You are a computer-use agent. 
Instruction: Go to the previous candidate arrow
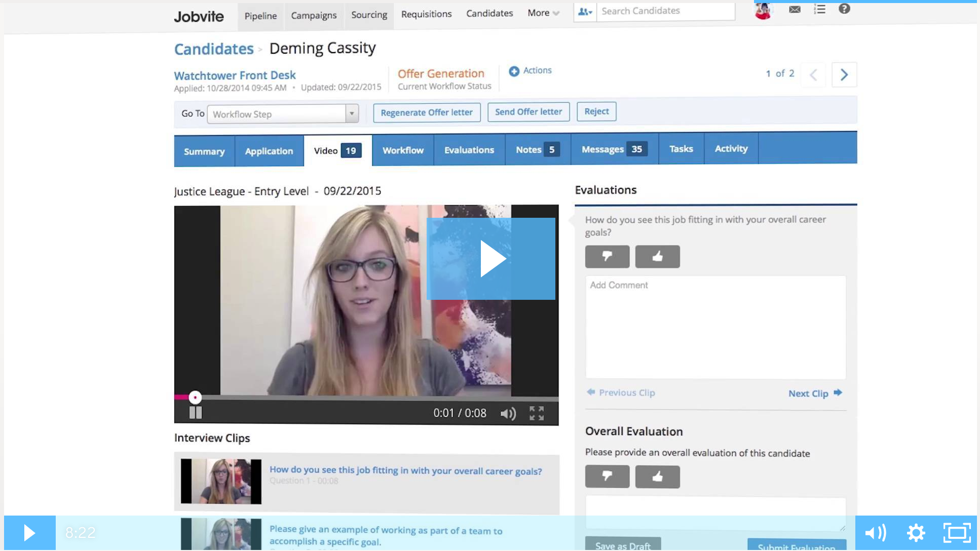point(814,75)
